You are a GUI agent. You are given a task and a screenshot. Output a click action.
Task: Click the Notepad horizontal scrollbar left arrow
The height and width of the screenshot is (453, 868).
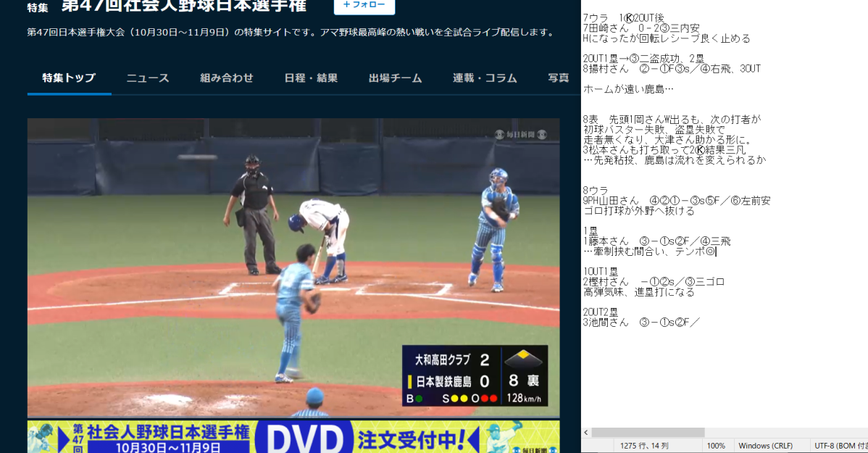pyautogui.click(x=586, y=433)
